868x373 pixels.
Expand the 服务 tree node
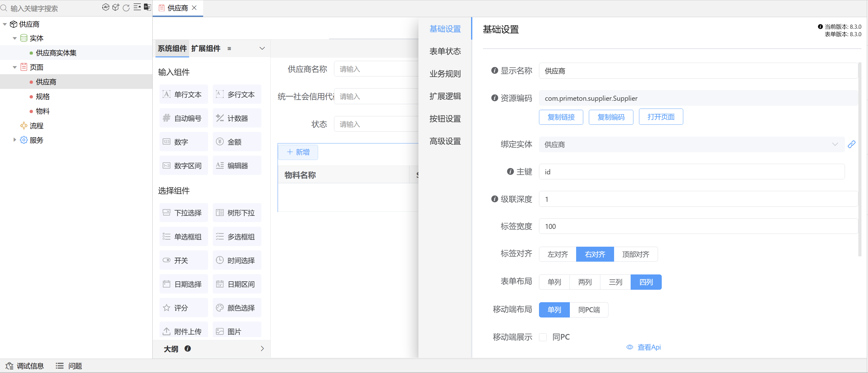pos(15,140)
